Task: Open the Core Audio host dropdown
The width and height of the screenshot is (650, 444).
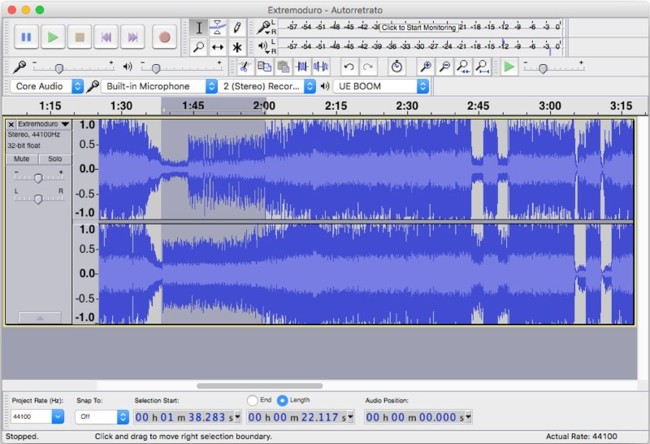Action: point(47,86)
